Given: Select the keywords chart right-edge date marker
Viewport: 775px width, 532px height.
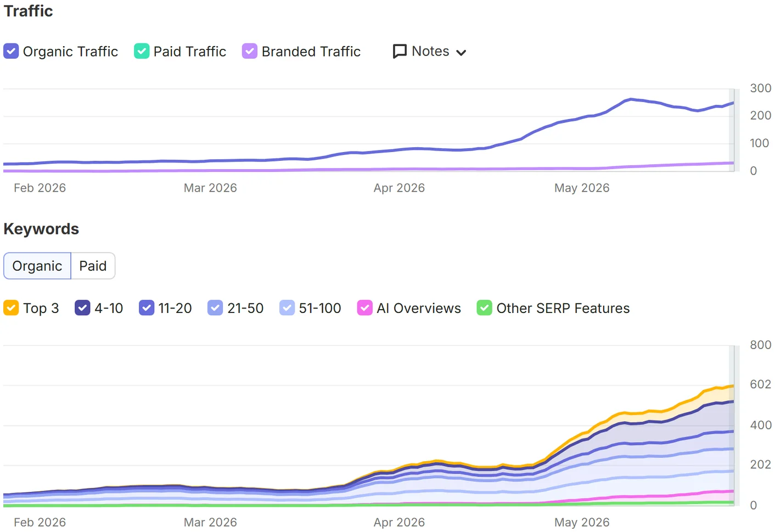Looking at the screenshot, I should point(732,425).
